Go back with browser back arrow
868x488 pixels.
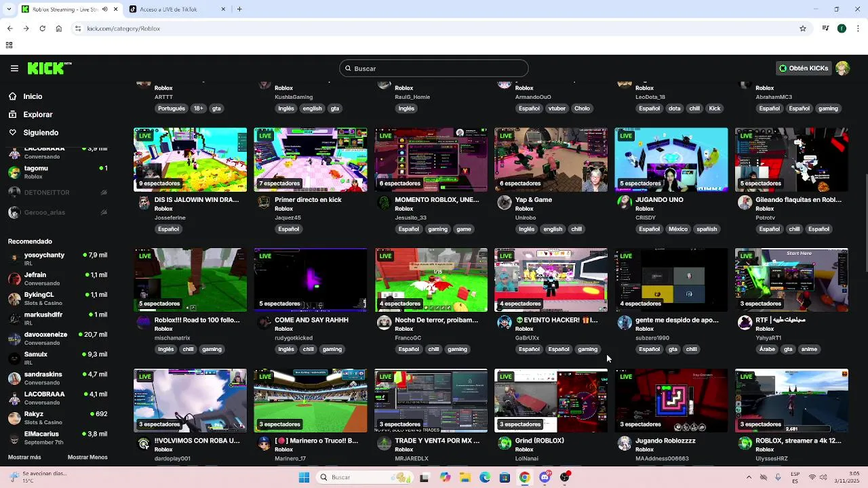tap(9, 28)
